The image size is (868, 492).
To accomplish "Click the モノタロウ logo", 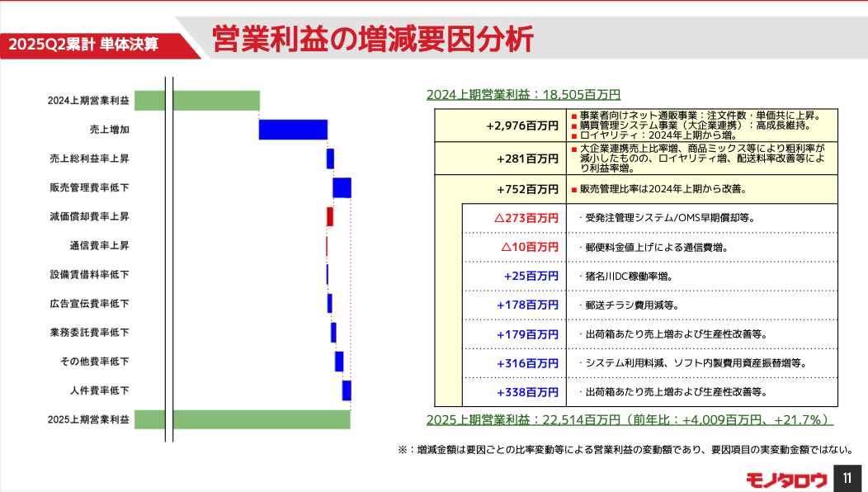I will click(x=786, y=480).
